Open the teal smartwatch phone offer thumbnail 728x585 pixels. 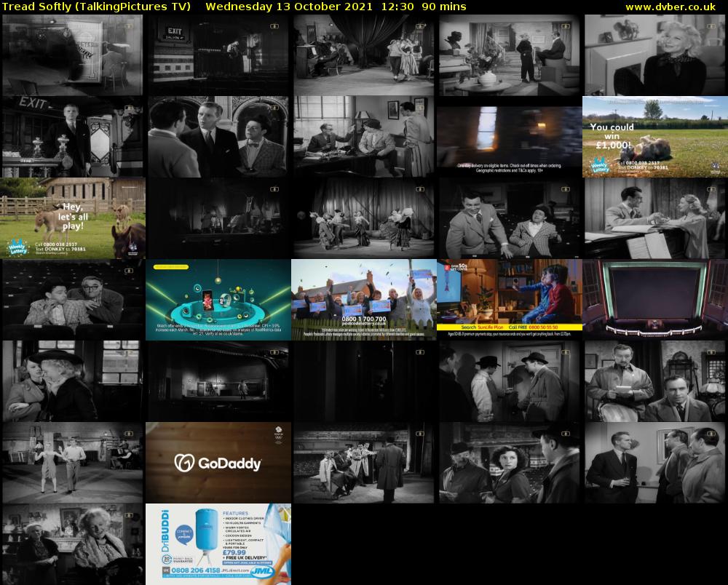tap(218, 300)
